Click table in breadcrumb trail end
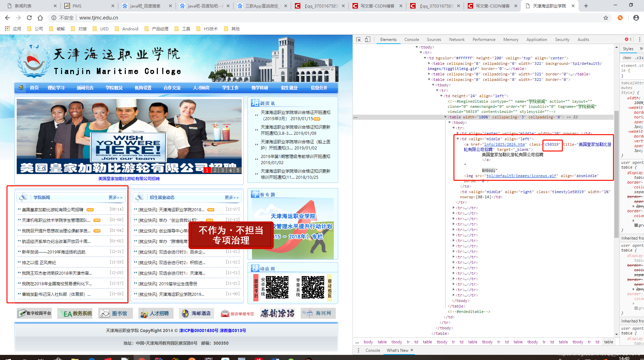Viewport: 644px width, 360px height. pos(609,342)
